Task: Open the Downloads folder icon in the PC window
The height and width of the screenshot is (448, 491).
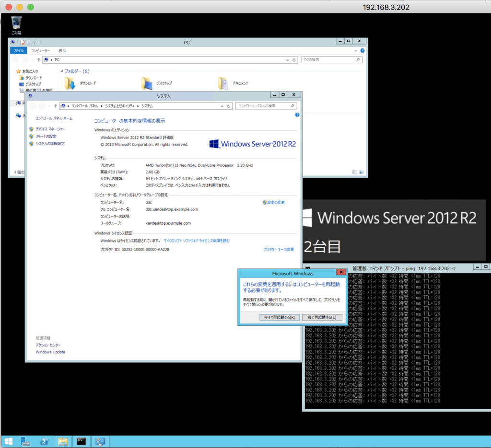Action: pos(70,83)
